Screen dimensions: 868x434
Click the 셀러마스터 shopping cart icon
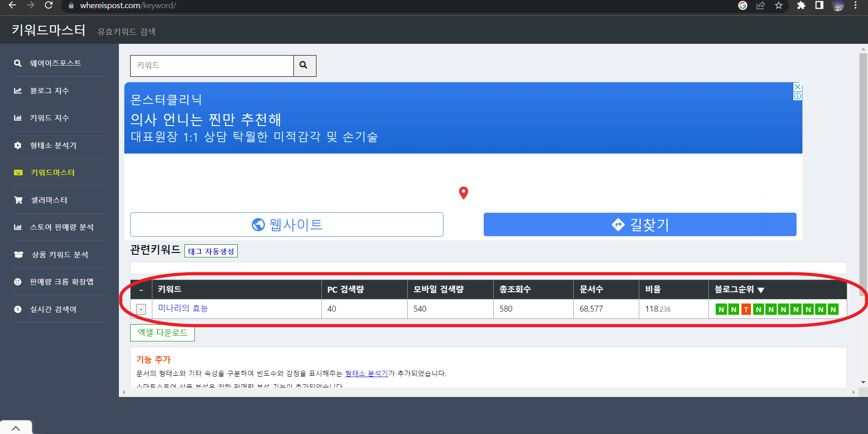pyautogui.click(x=18, y=200)
